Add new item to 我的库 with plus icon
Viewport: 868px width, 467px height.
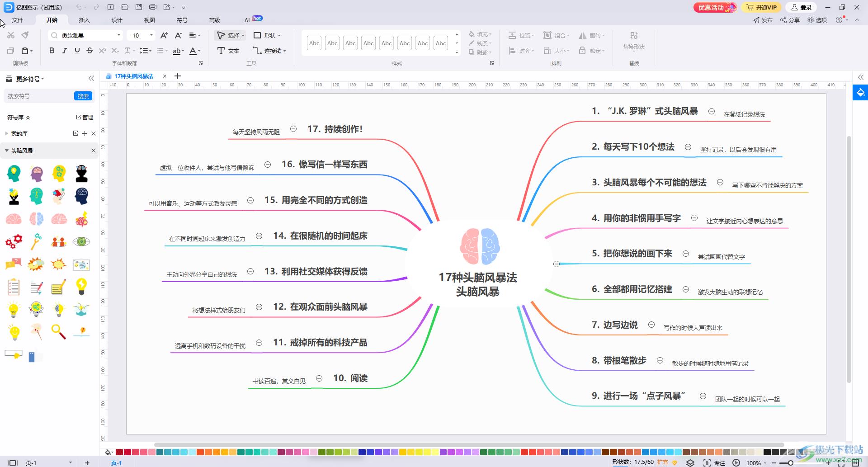coord(85,133)
